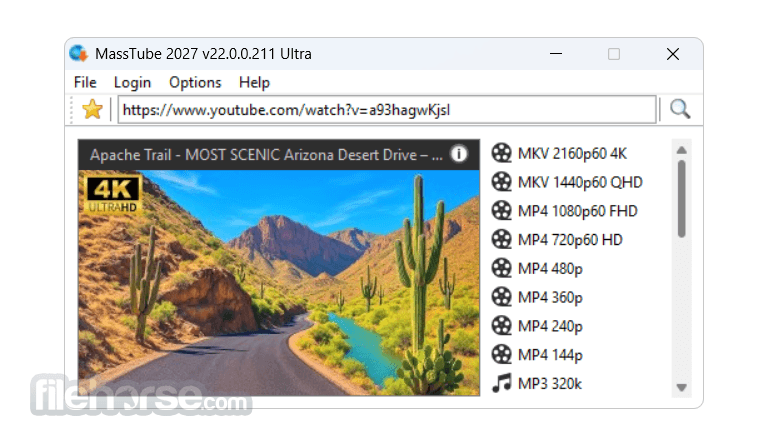Click the music note icon beside MP3 320k
Viewport: 768px width, 446px height.
point(502,383)
